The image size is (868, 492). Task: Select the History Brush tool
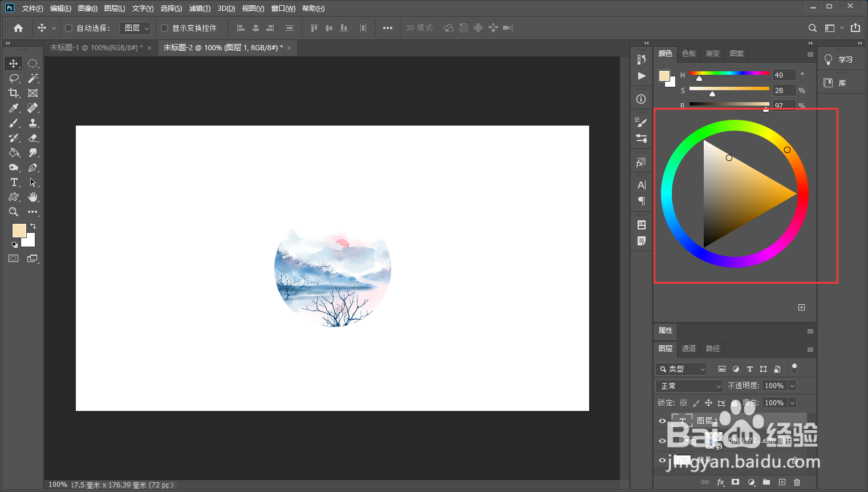pyautogui.click(x=14, y=138)
